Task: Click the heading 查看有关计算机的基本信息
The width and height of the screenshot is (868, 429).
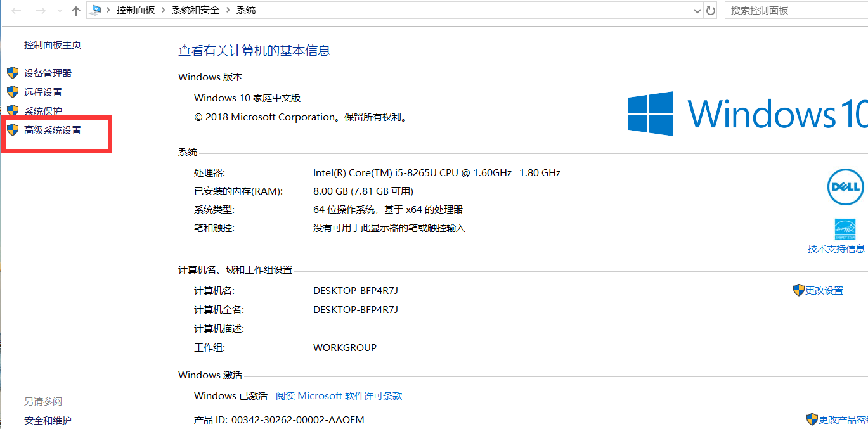Action: (254, 51)
